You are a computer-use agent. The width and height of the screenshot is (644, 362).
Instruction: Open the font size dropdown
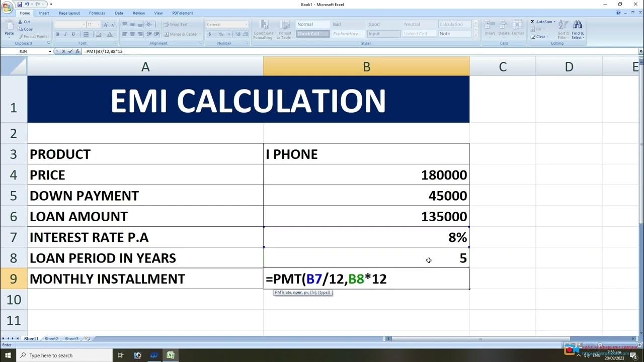pyautogui.click(x=98, y=24)
